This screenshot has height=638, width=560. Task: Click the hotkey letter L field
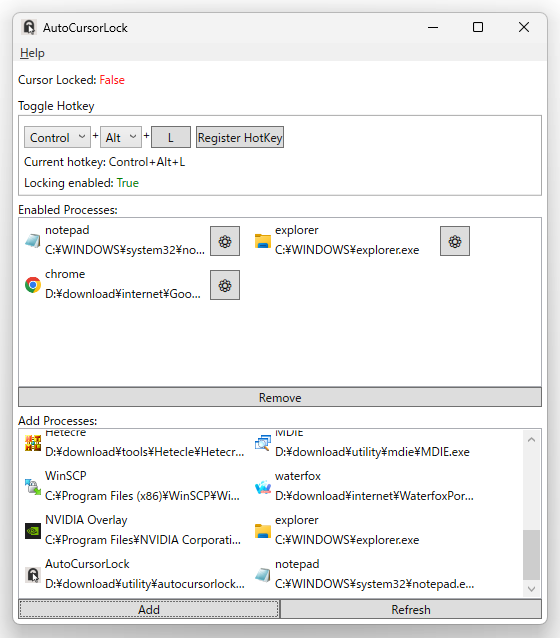click(x=171, y=137)
